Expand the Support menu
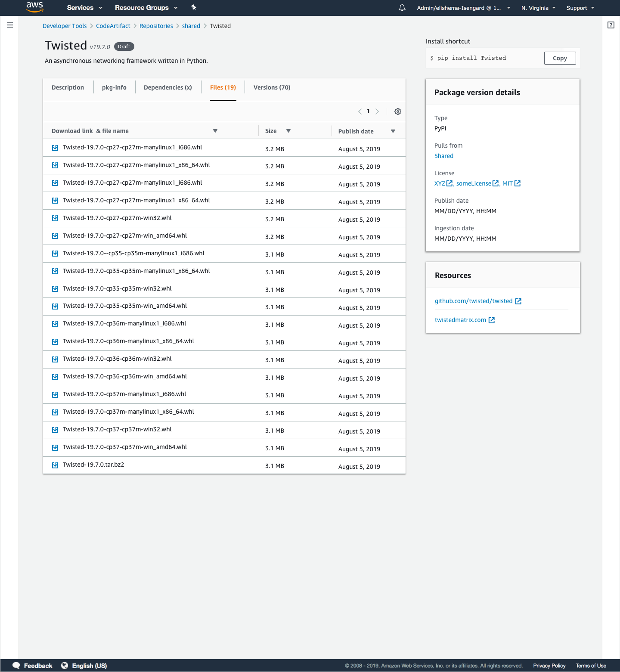Screen dimensions: 620x672 580,8
